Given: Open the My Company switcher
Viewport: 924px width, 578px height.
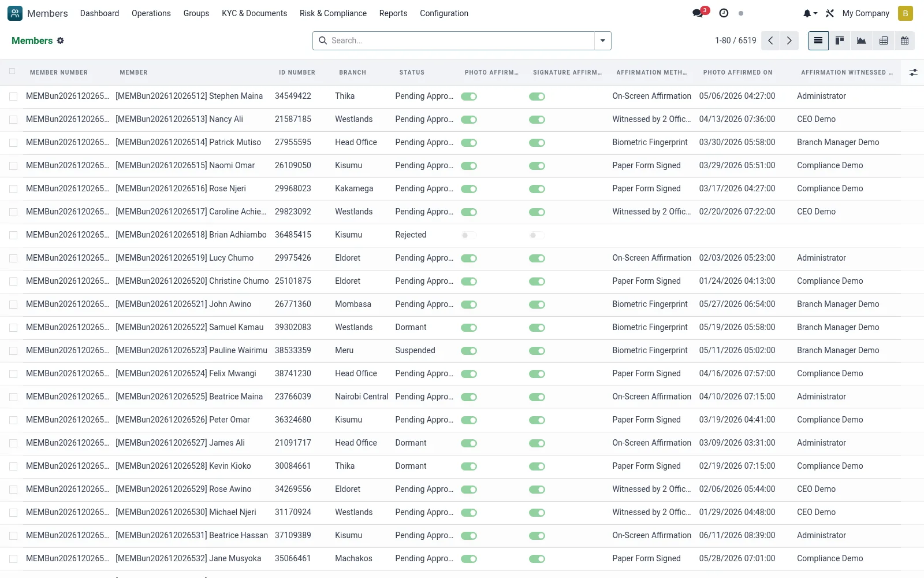Looking at the screenshot, I should click(866, 13).
